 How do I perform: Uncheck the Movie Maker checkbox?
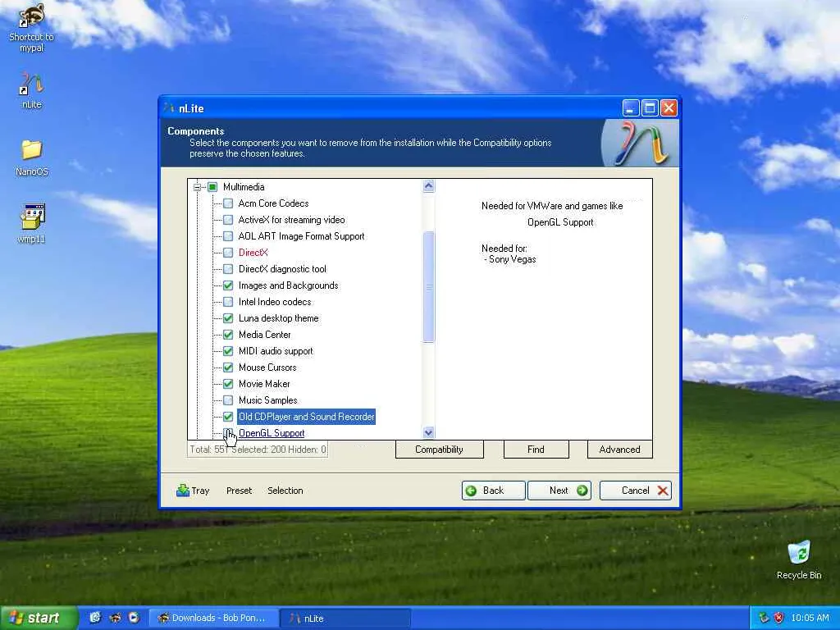coord(228,384)
